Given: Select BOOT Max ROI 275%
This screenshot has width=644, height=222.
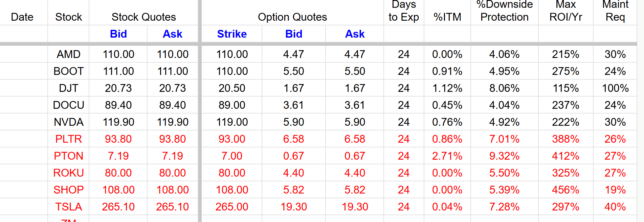Looking at the screenshot, I should [x=566, y=71].
